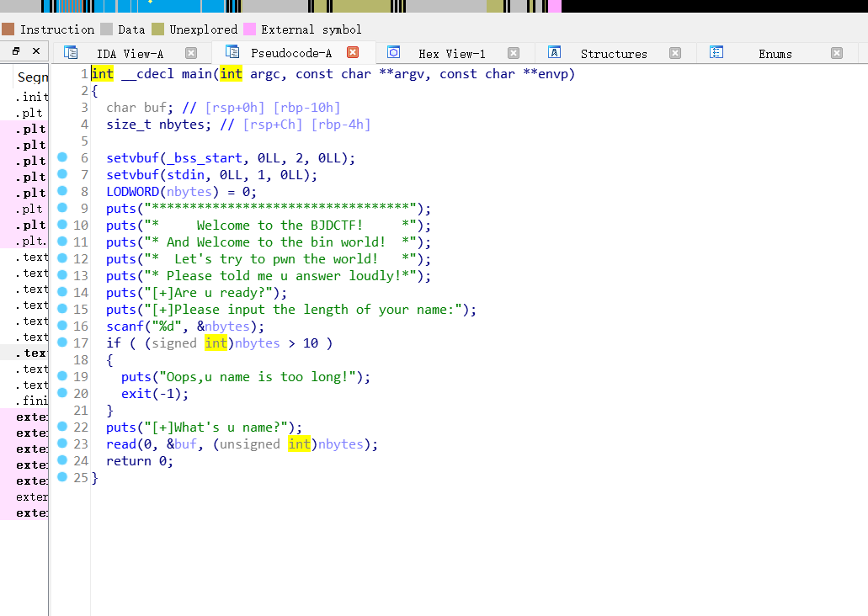Click the main function name
Viewport: 868px width, 616px height.
(196, 74)
